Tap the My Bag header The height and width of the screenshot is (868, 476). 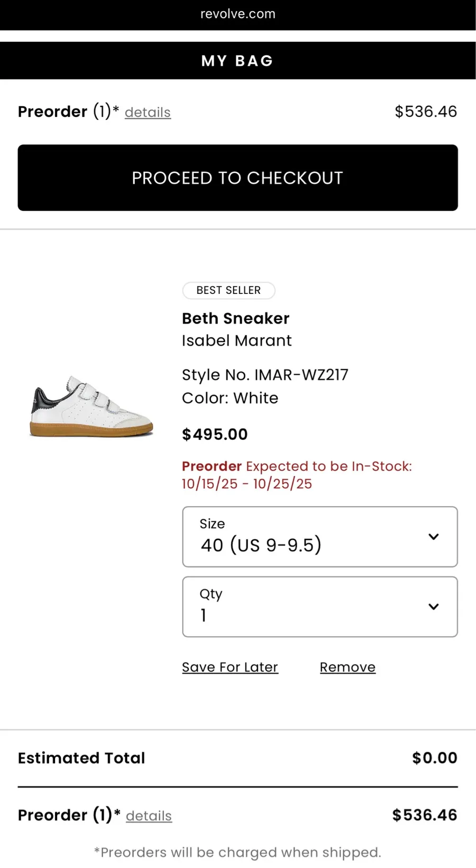click(237, 61)
